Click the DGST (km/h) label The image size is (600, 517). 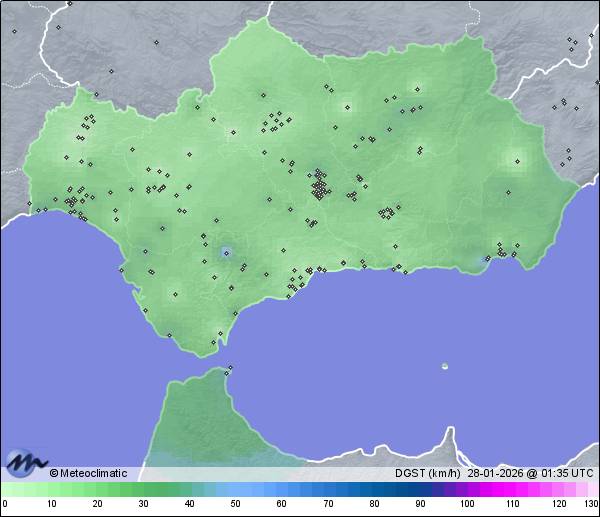click(428, 473)
